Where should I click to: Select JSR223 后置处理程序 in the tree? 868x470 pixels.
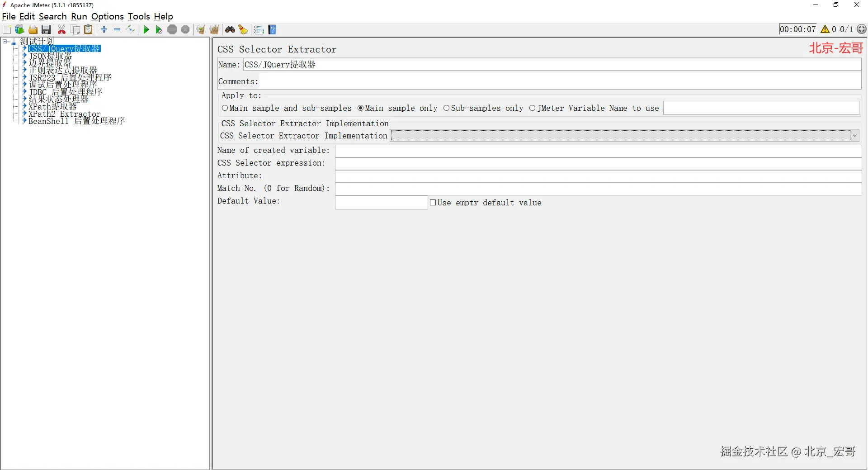pos(70,77)
